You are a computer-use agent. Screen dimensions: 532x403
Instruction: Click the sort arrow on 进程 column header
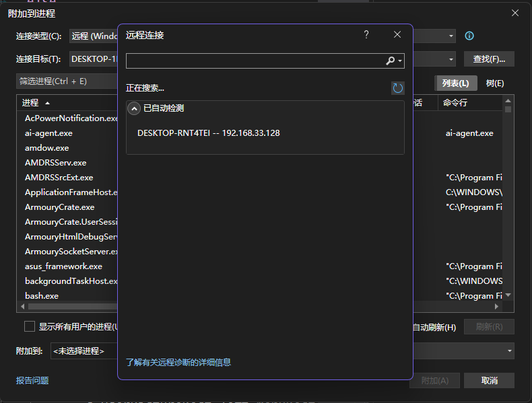click(x=47, y=103)
